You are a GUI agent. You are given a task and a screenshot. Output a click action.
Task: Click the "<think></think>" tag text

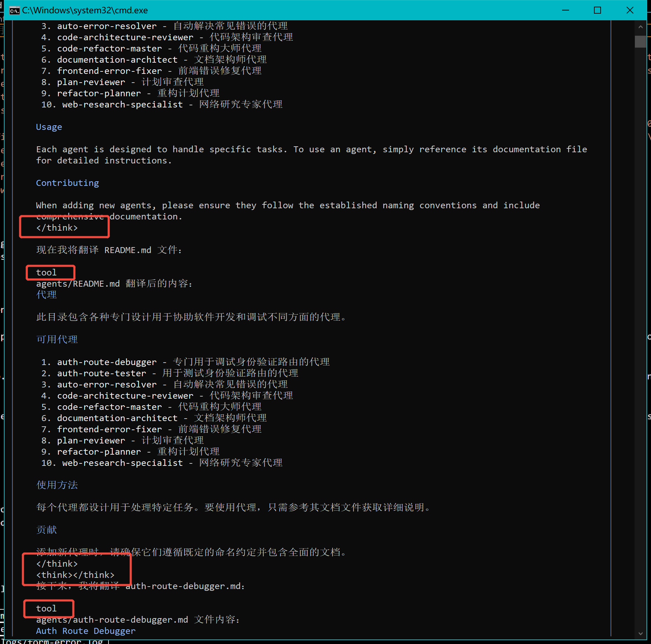(x=75, y=575)
